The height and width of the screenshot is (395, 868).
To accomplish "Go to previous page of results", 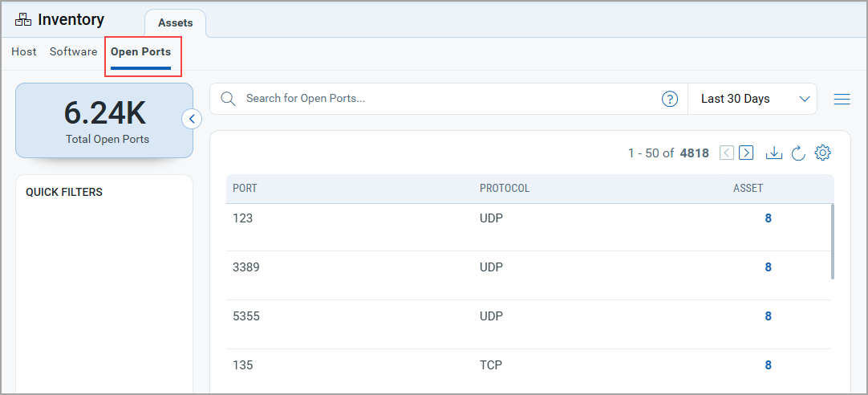I will click(727, 153).
